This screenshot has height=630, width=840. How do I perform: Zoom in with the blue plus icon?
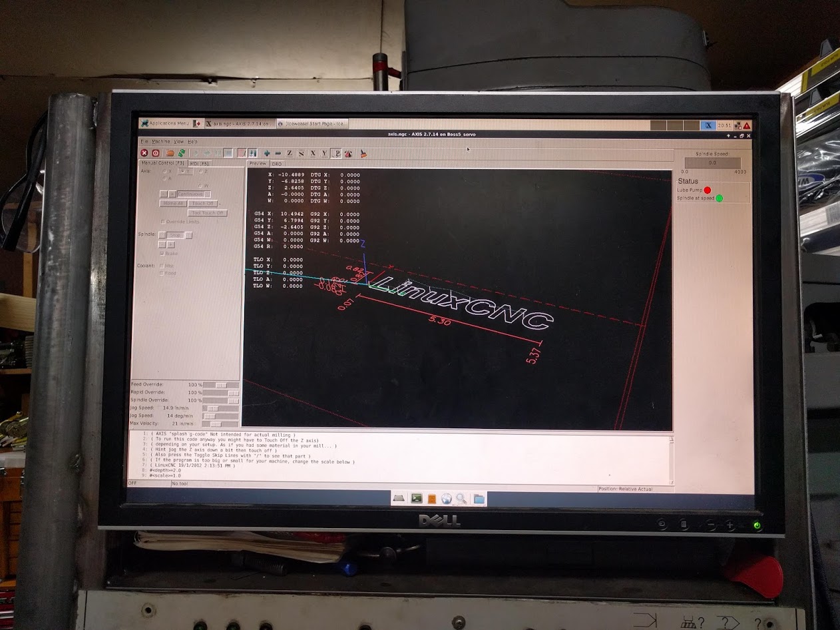(x=267, y=153)
